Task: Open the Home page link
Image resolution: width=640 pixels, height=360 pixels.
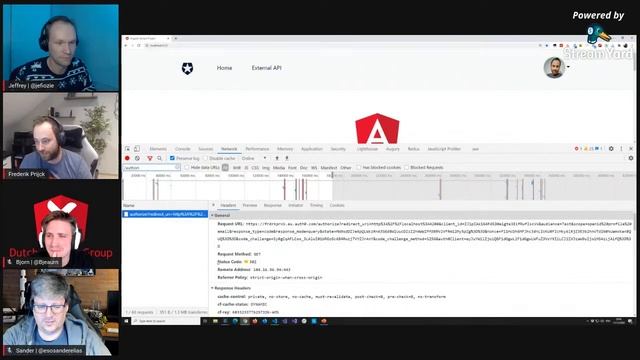Action: click(224, 68)
